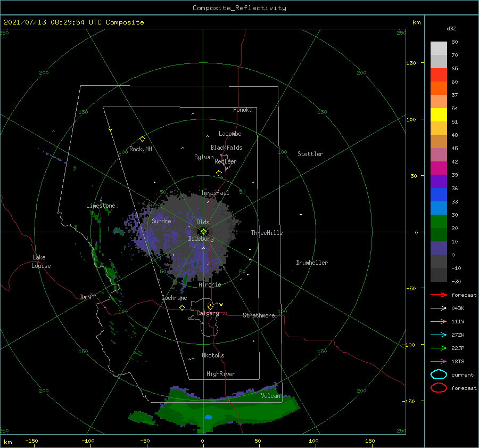
Task: Click the Limestone label
Action: tap(101, 206)
